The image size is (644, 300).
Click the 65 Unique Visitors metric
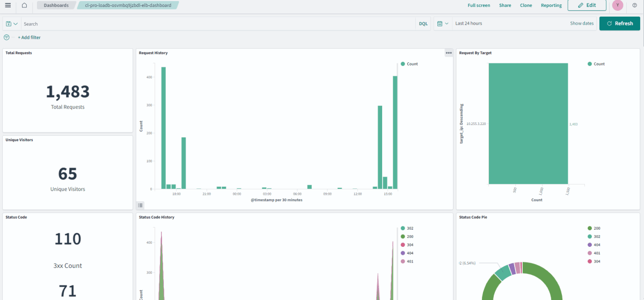[68, 174]
